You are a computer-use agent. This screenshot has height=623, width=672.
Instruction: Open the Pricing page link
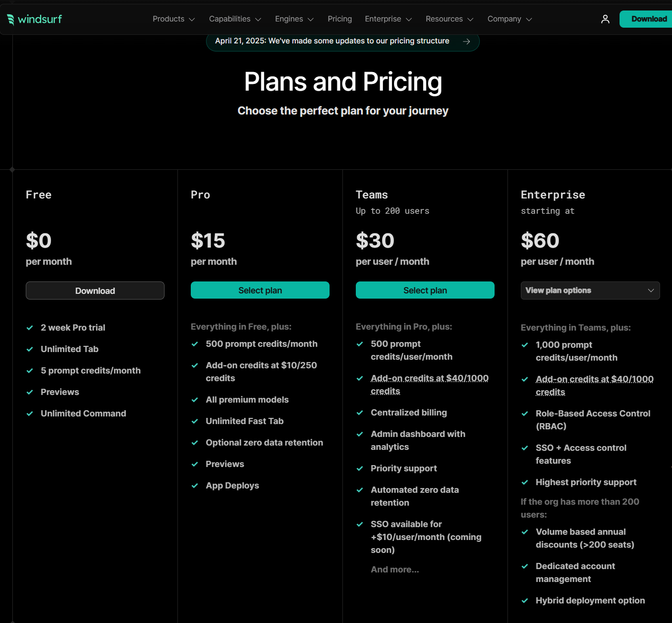point(340,19)
